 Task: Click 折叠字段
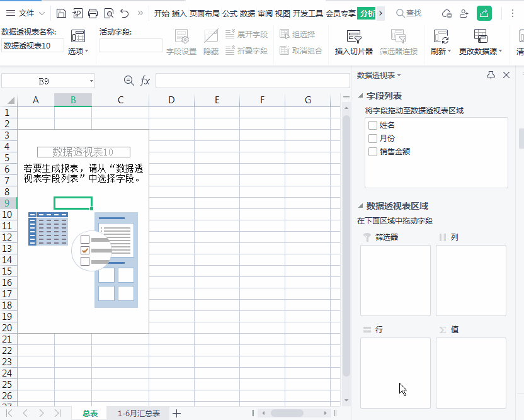click(247, 50)
